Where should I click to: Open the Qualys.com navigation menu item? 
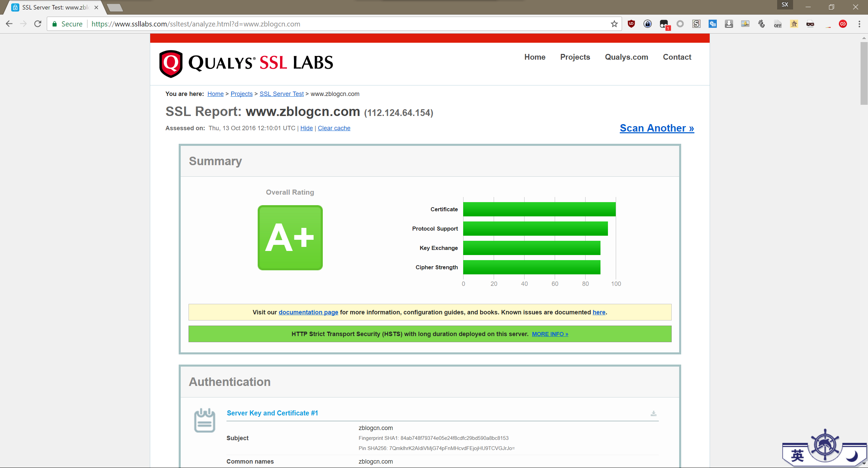click(627, 57)
